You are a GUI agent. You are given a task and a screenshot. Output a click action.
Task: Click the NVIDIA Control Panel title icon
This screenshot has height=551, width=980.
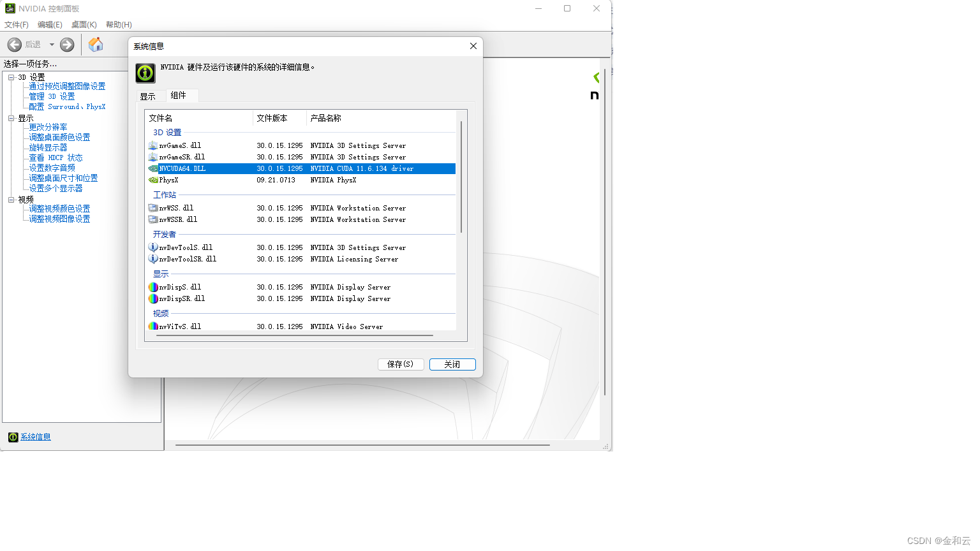click(10, 8)
